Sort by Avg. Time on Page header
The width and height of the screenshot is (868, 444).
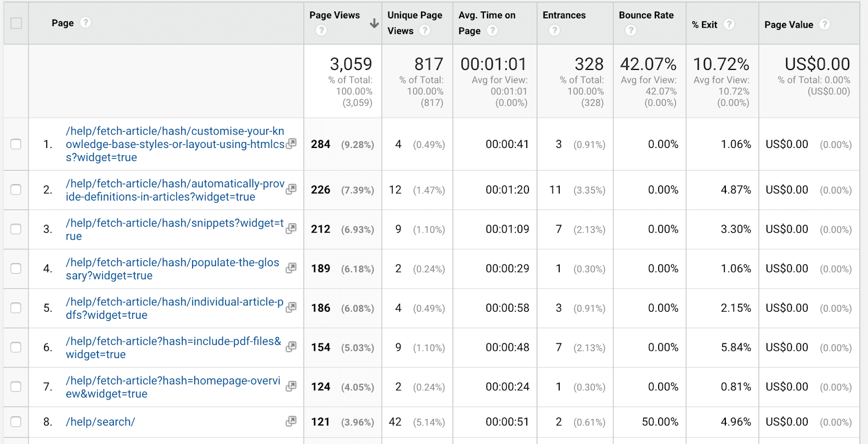click(x=487, y=15)
